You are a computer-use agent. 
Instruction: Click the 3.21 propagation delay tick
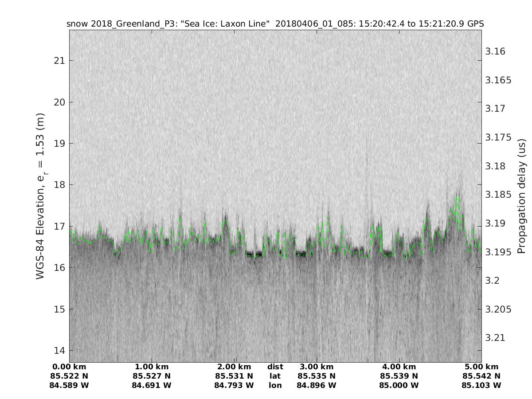click(x=495, y=338)
